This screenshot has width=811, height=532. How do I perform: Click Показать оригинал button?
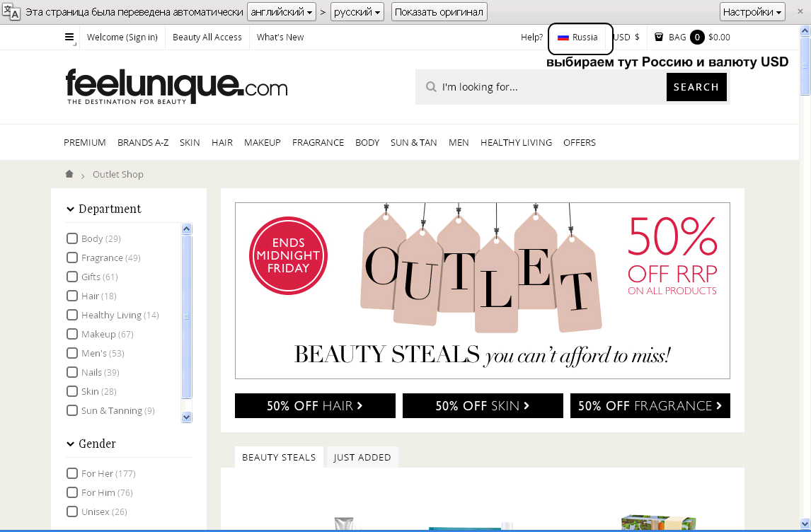439,12
